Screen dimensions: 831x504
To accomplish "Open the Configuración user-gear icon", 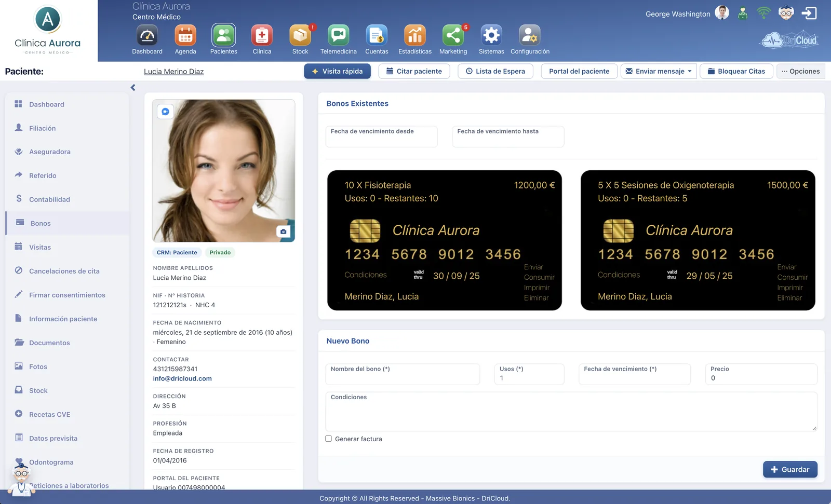I will point(530,36).
